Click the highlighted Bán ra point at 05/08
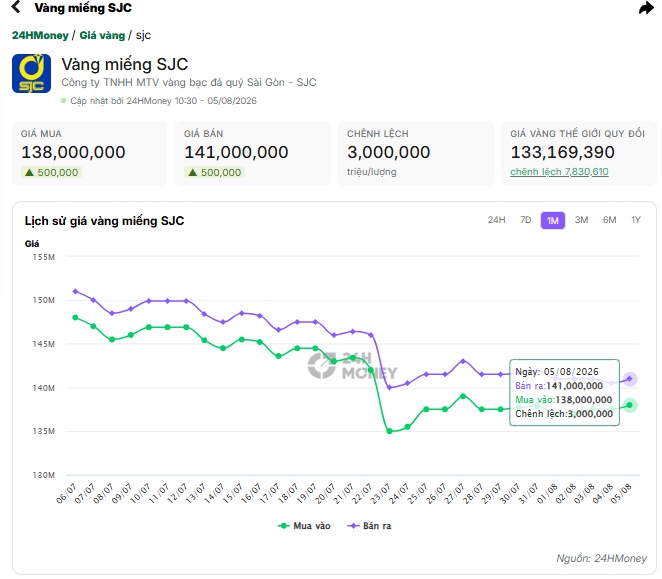 630,379
